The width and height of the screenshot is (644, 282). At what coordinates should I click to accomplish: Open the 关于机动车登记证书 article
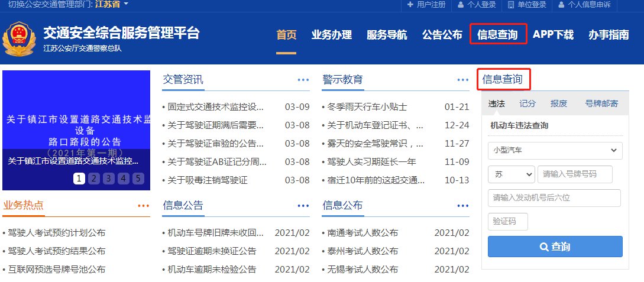point(376,125)
